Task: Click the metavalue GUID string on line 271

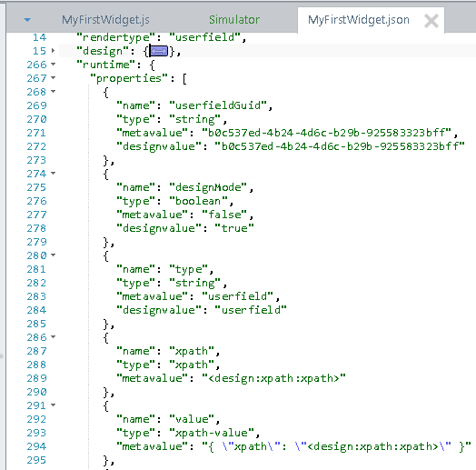Action: pos(326,133)
